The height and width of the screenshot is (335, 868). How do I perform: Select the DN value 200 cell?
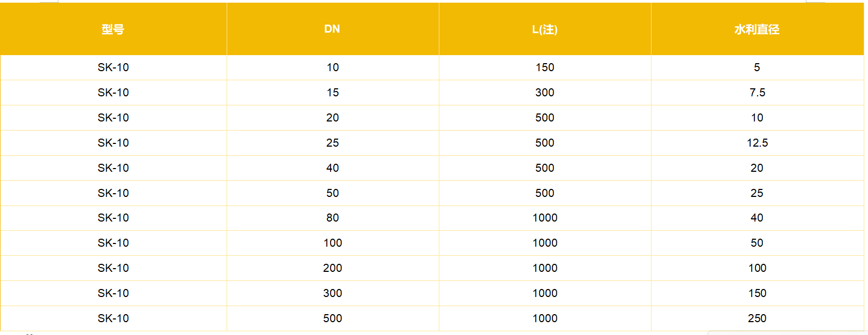(x=333, y=268)
